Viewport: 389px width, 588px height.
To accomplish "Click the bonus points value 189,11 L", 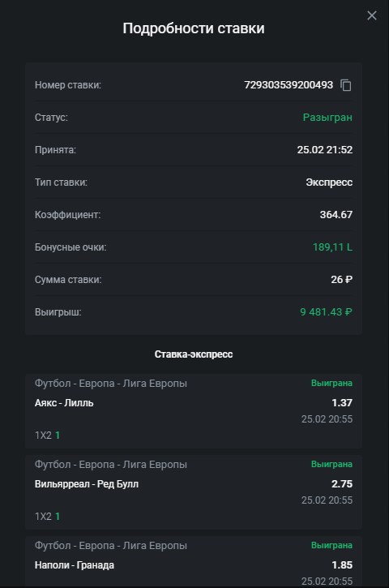I will (332, 247).
